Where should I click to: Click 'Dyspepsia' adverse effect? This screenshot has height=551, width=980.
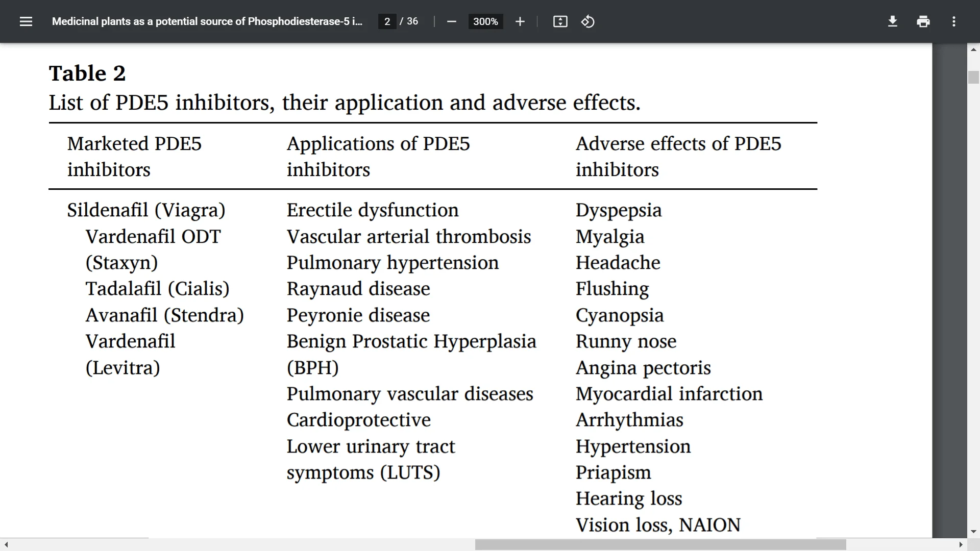click(x=619, y=210)
